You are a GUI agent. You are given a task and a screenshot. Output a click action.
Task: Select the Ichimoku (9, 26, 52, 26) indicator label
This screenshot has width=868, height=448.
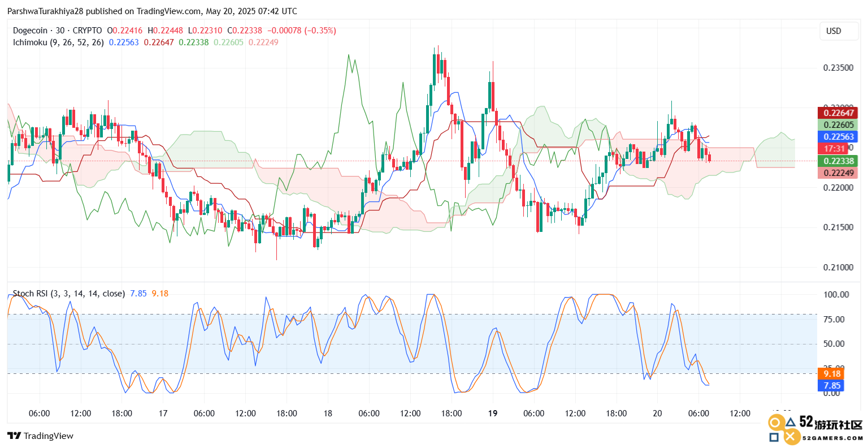pyautogui.click(x=58, y=42)
